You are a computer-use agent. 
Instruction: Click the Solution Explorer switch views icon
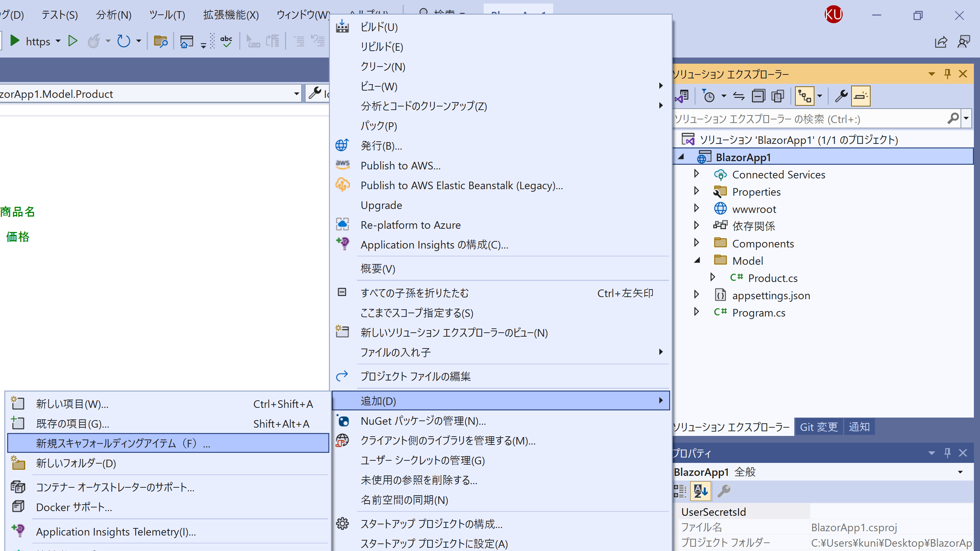pyautogui.click(x=682, y=96)
